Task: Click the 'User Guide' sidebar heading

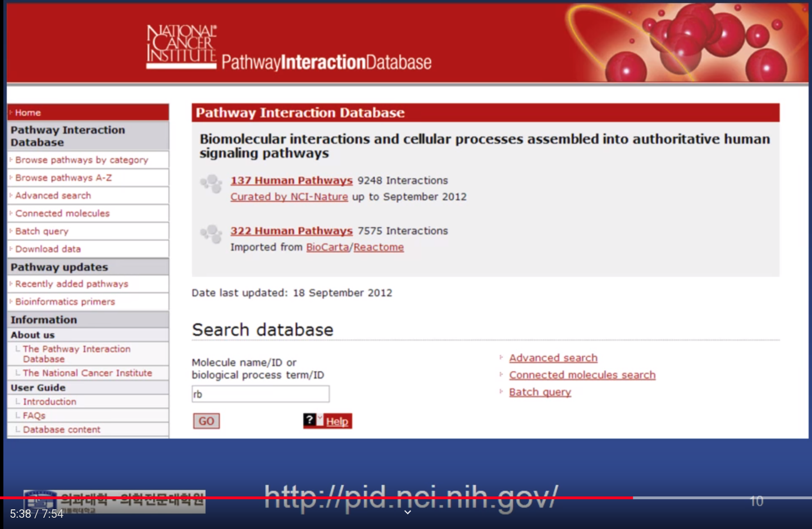Action: tap(38, 387)
